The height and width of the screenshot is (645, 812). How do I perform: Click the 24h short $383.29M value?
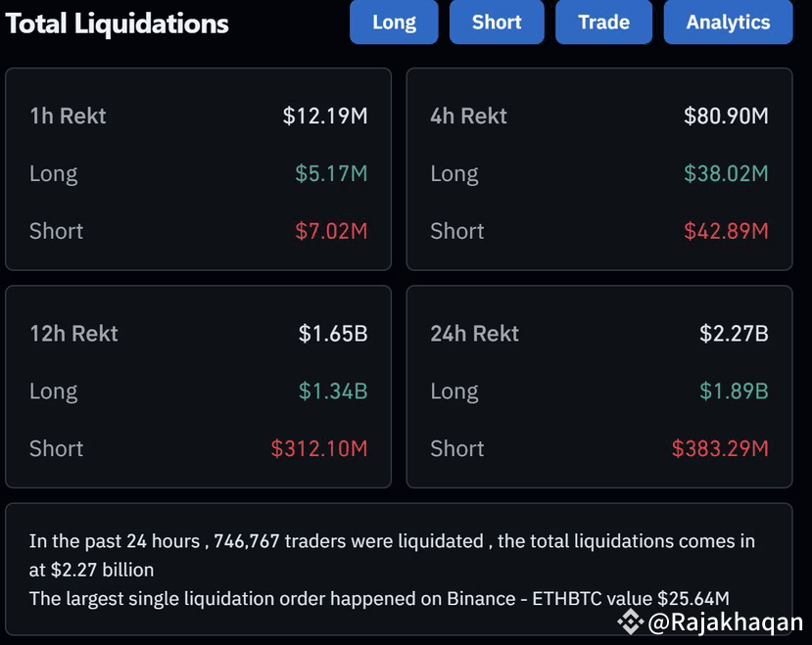click(x=720, y=449)
